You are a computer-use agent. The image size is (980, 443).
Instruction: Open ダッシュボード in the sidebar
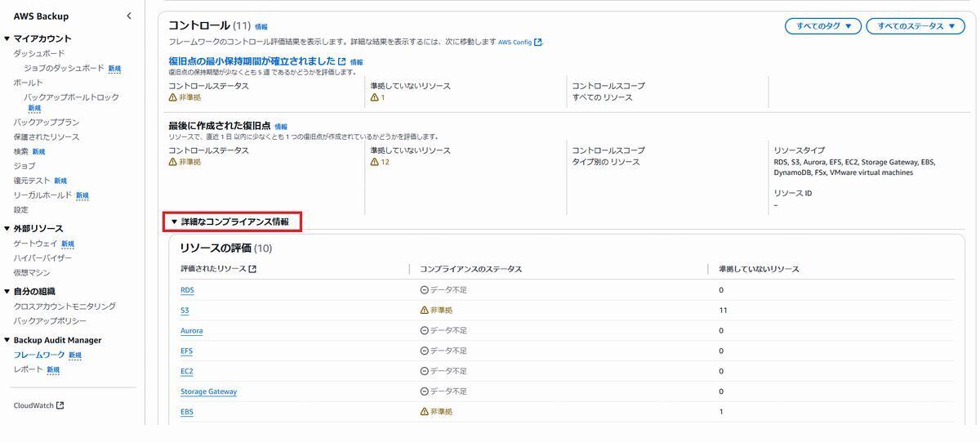pos(39,53)
